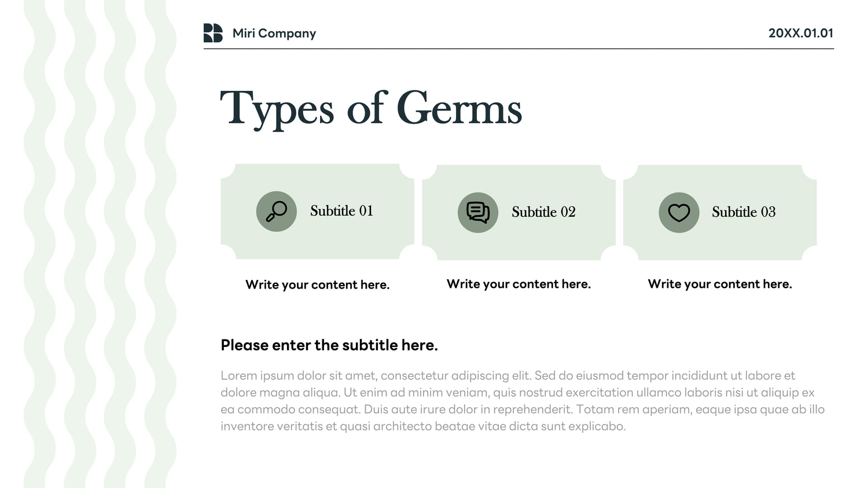Click the Subtitle 03 label
Screen dimensions: 868x488
(744, 212)
